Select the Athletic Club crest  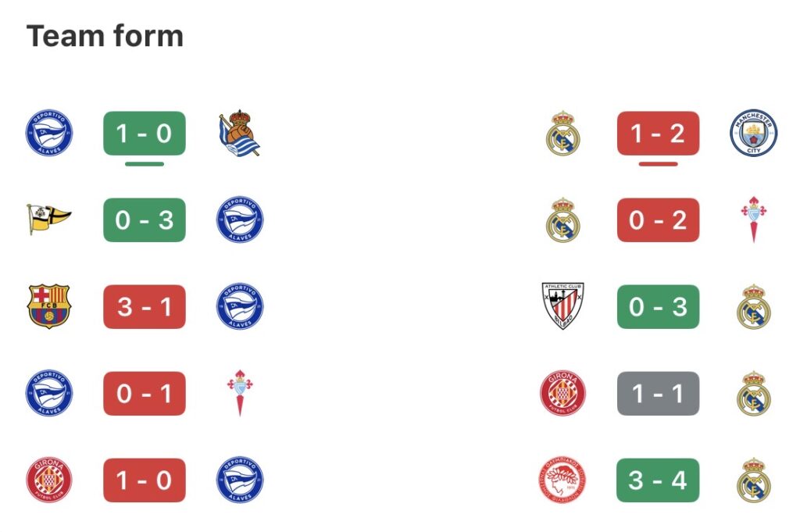562,306
